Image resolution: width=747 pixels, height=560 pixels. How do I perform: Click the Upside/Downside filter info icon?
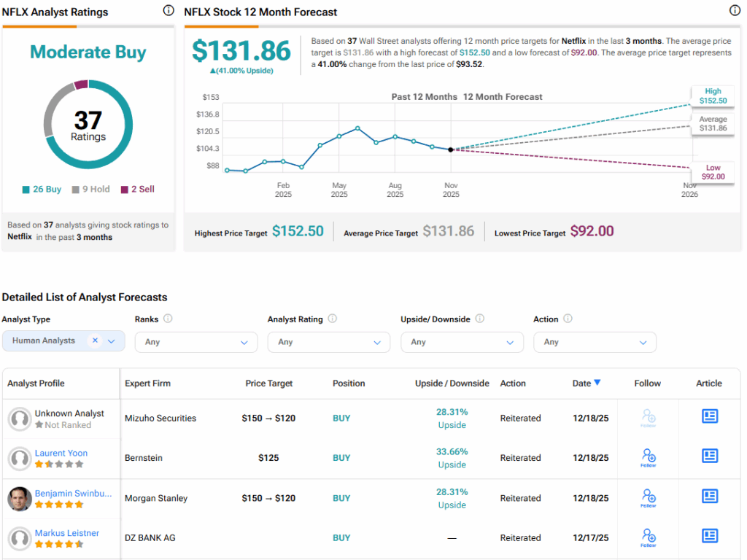(479, 319)
